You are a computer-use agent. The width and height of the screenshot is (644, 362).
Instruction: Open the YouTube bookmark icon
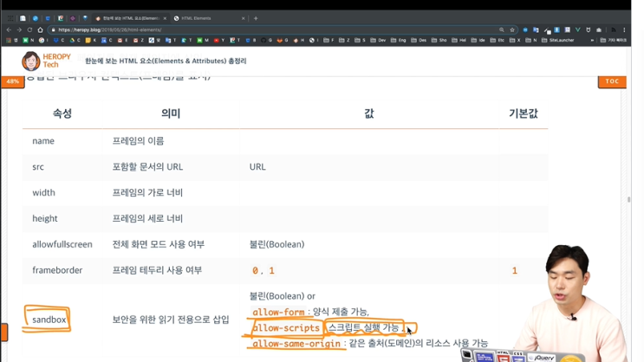216,40
